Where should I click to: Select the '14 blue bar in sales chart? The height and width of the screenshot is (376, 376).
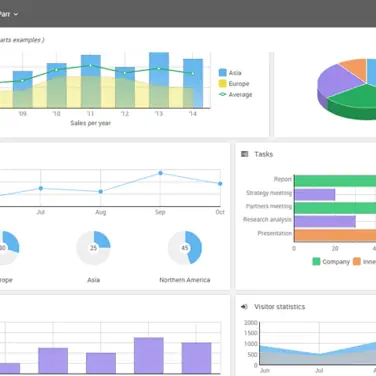tap(193, 83)
